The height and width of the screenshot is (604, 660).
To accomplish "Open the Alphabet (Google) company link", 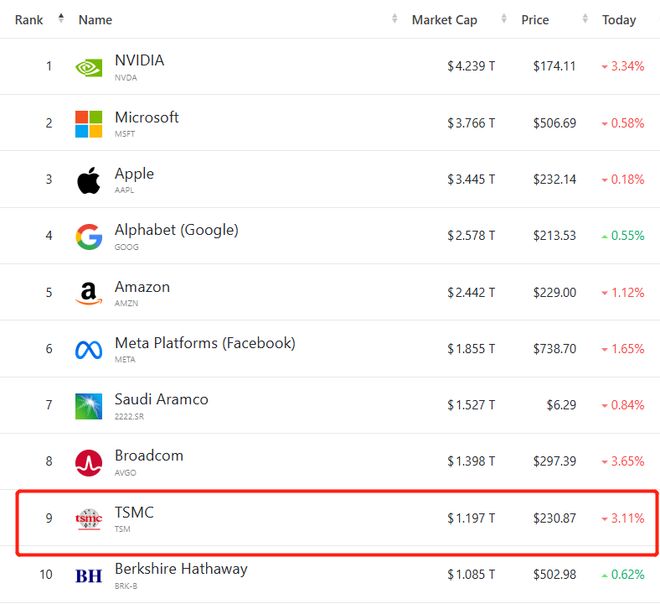I will click(x=176, y=230).
